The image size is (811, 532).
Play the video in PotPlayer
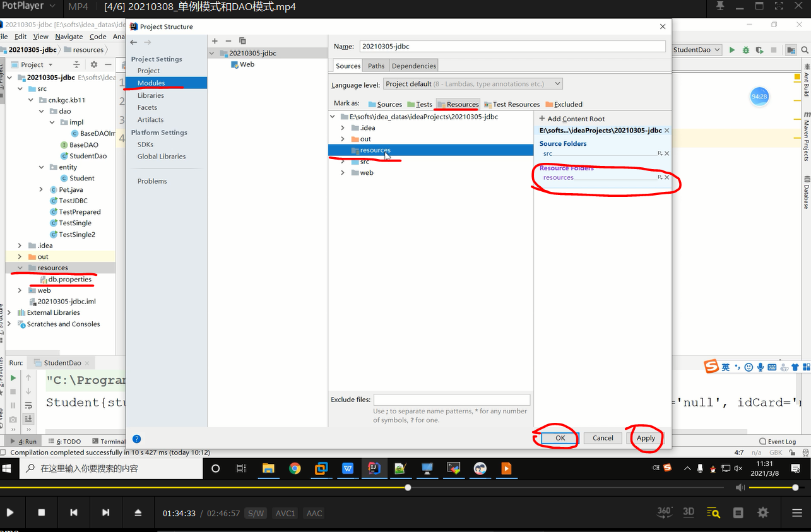pos(10,512)
